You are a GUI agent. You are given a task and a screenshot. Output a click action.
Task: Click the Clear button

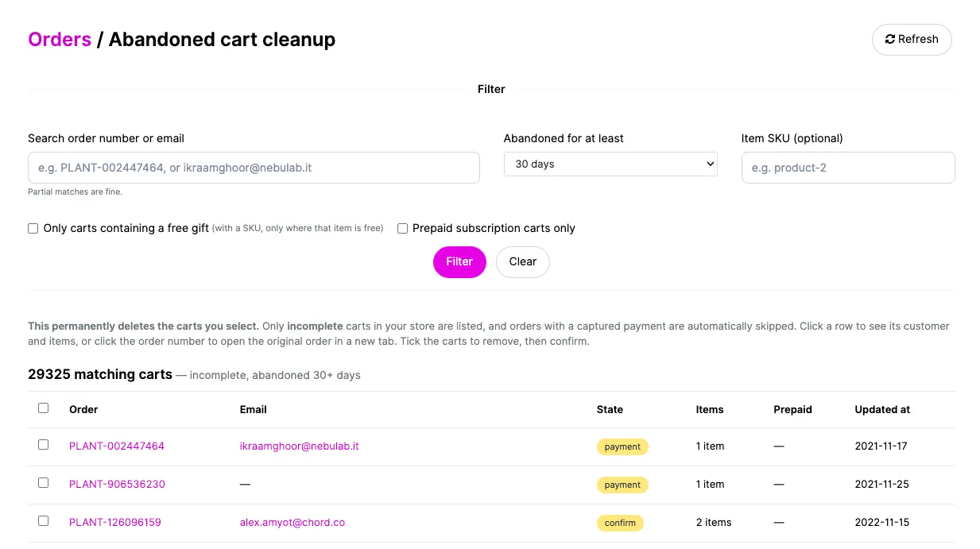tap(523, 262)
